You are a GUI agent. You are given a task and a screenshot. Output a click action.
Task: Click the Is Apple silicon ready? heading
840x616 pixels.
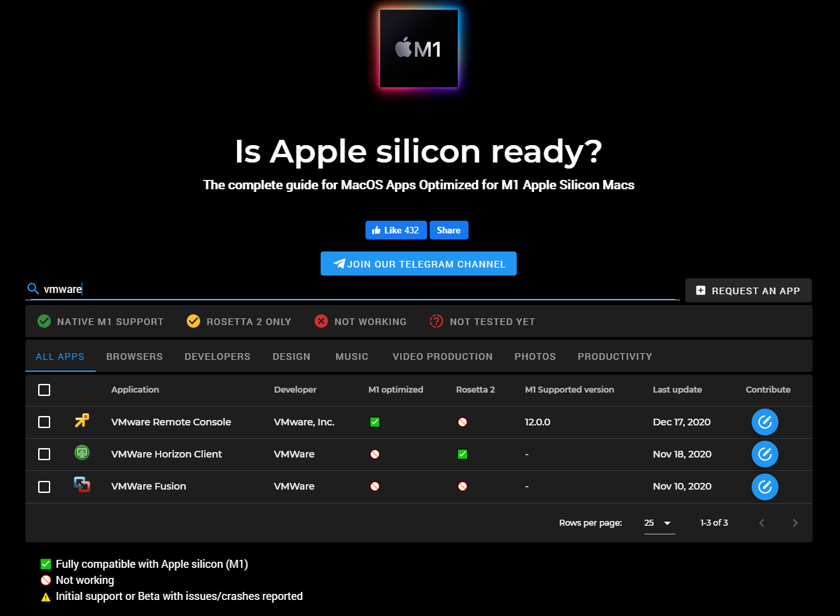click(x=418, y=152)
